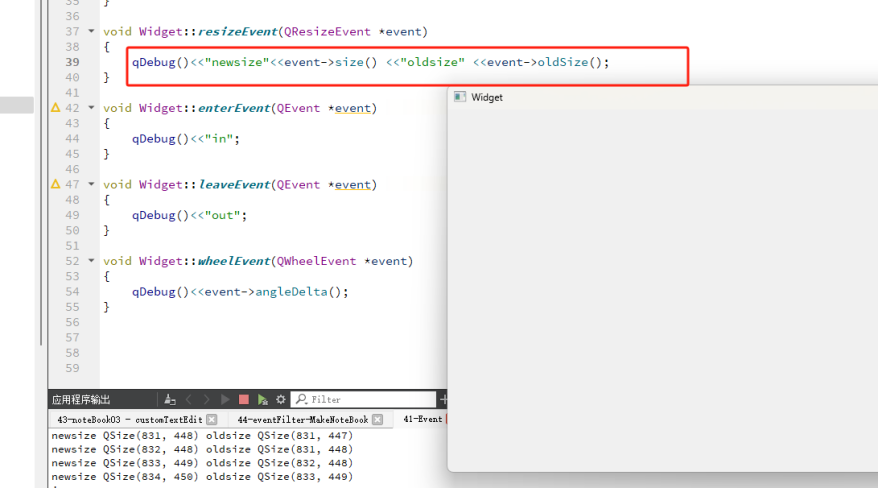The image size is (879, 488).
Task: Switch to the 43-noteBook03 - customTextEdit tab
Action: pos(129,420)
